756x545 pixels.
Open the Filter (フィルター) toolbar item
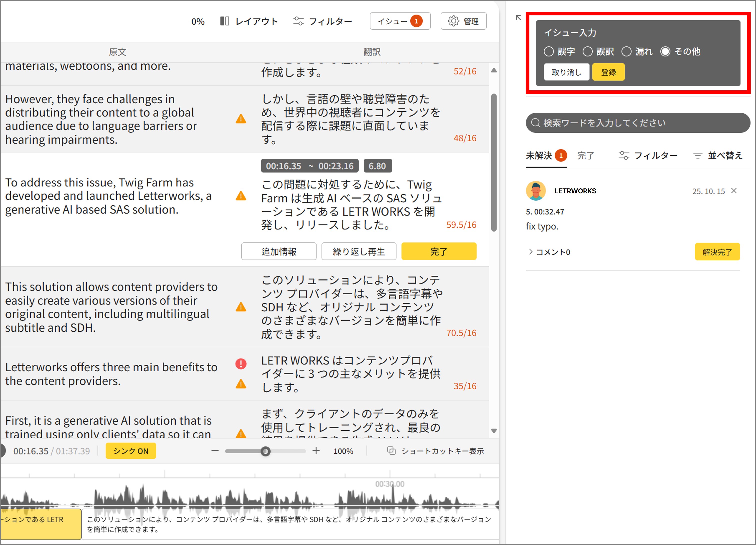322,21
